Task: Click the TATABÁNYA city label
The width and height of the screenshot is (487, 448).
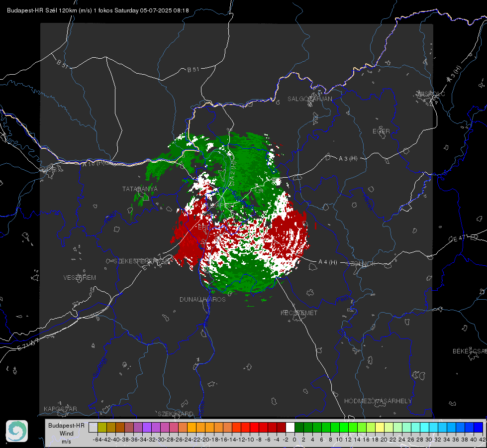Action: pos(140,189)
